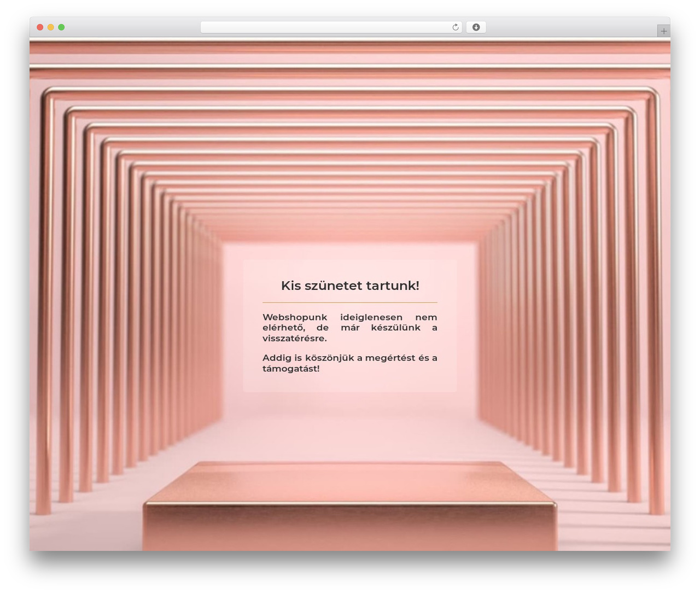Click the heading "Kis szünetet tartunk!"
The image size is (700, 593).
[350, 286]
